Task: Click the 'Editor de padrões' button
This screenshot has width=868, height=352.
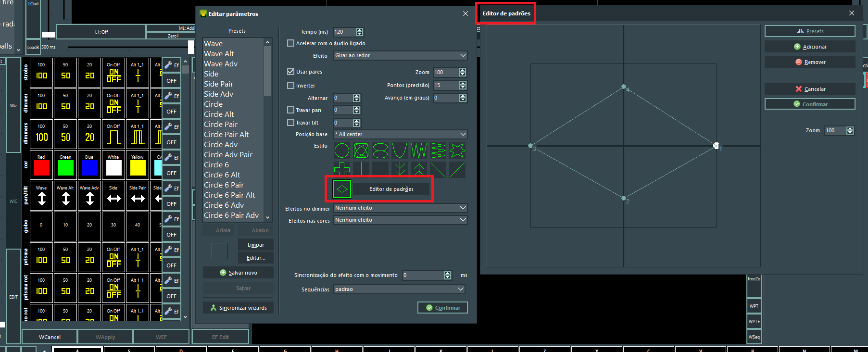Action: coord(391,189)
